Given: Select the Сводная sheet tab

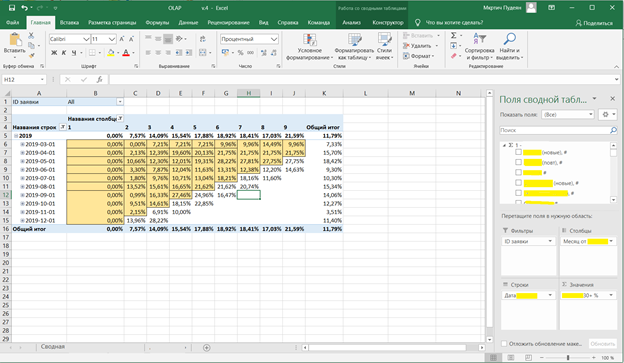Looking at the screenshot, I should pyautogui.click(x=53, y=347).
